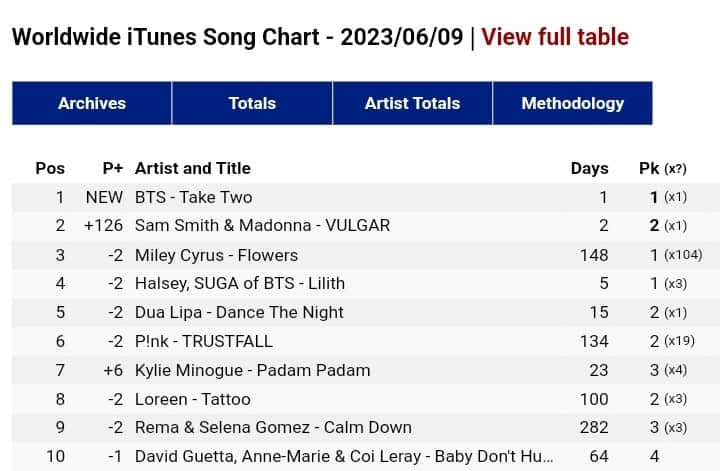Click the Pos column header

click(50, 168)
